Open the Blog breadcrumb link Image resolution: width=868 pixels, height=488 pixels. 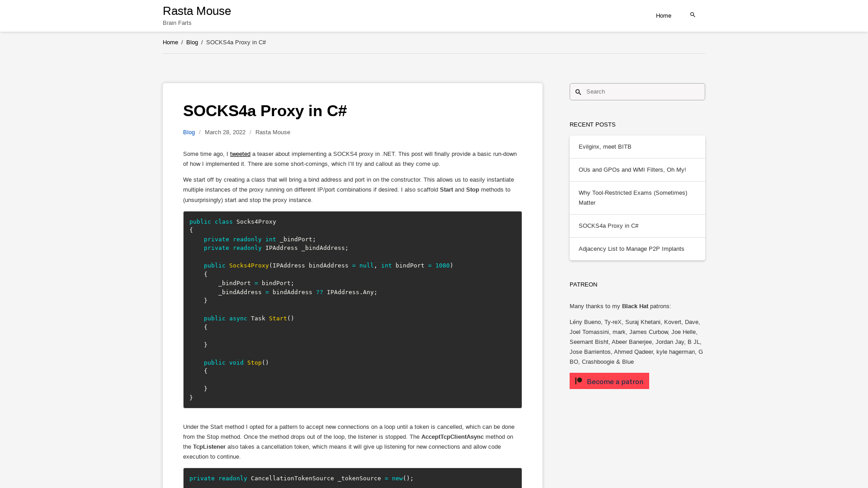pyautogui.click(x=192, y=42)
